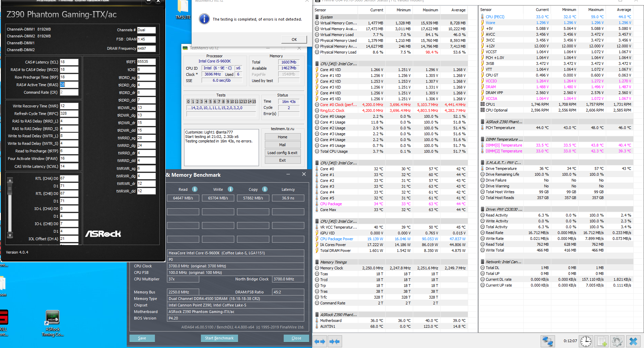This screenshot has width=644, height=348.
Task: Click the CAS# Latency (tCL) value field
Action: point(69,62)
